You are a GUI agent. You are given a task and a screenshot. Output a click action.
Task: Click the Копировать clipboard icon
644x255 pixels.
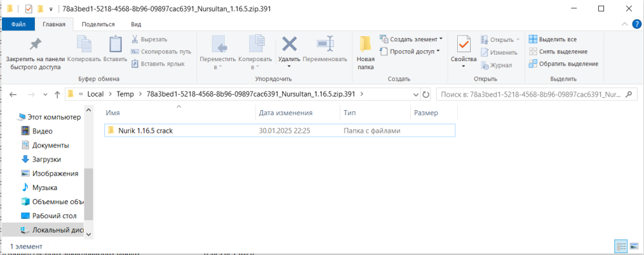84,44
